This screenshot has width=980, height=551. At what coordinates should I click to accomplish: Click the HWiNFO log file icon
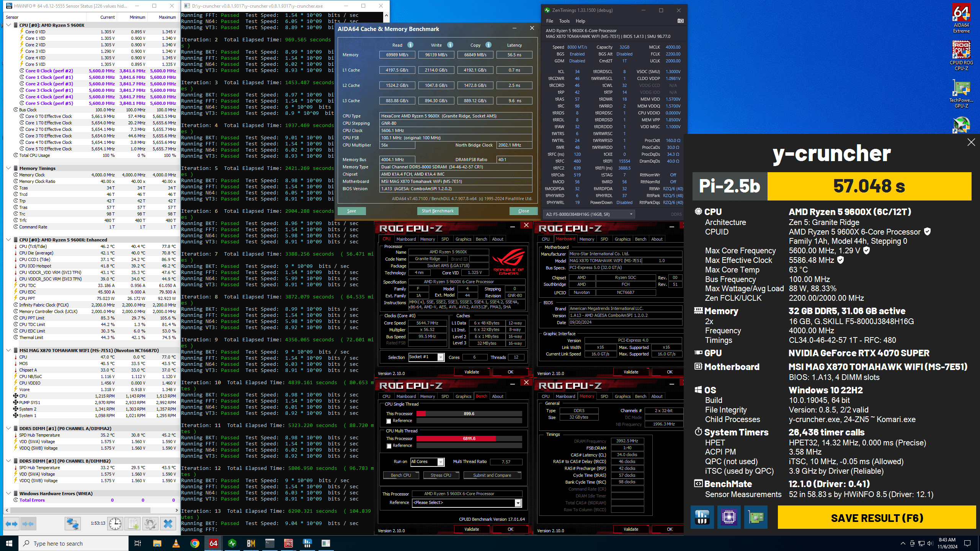133,523
